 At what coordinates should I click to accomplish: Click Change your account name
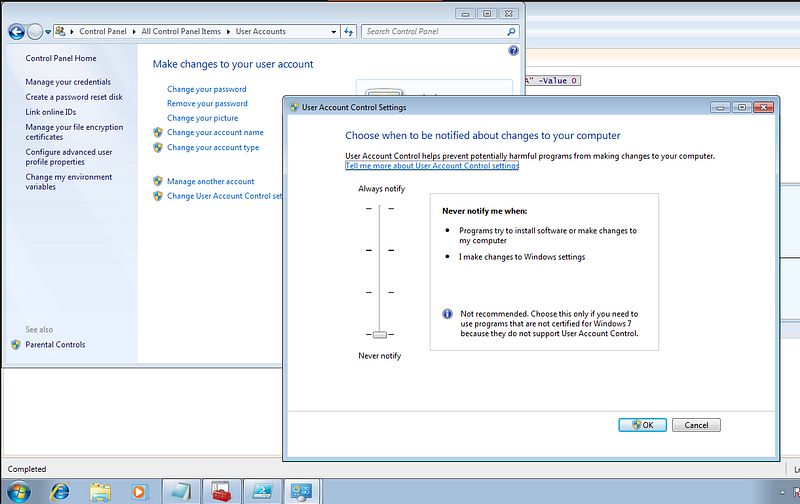[215, 133]
